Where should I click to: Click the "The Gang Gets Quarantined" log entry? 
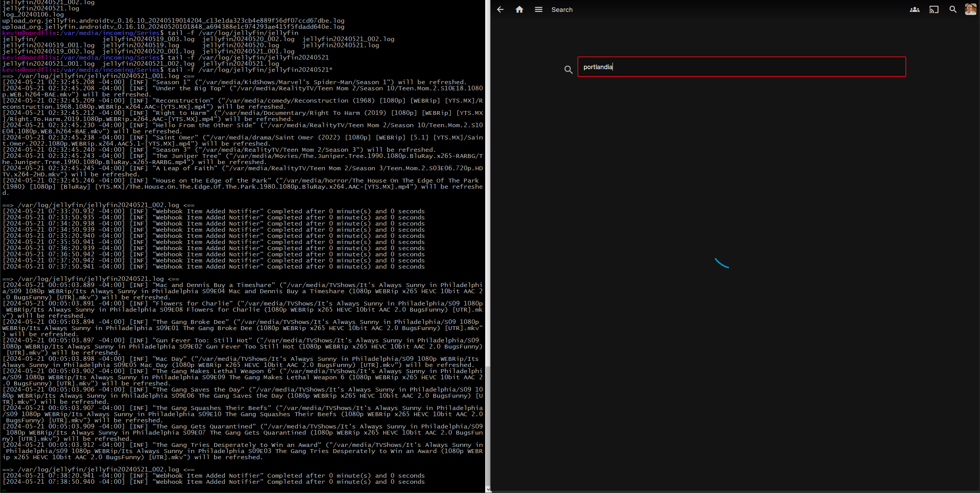tap(204, 427)
